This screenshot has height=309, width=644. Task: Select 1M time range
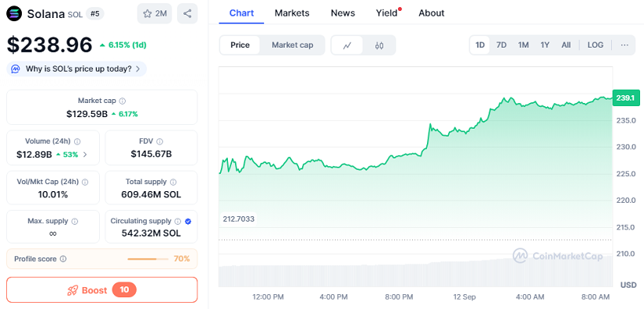[x=523, y=45]
